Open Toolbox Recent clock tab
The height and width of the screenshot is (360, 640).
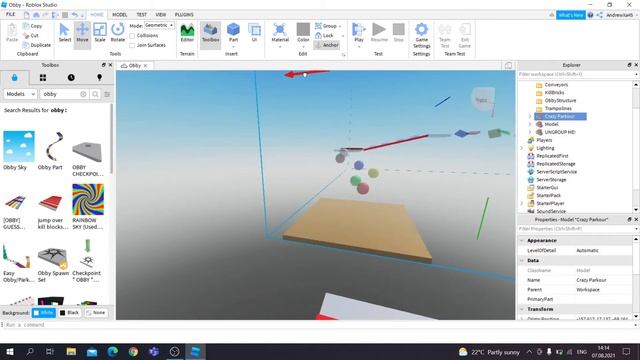tap(71, 78)
